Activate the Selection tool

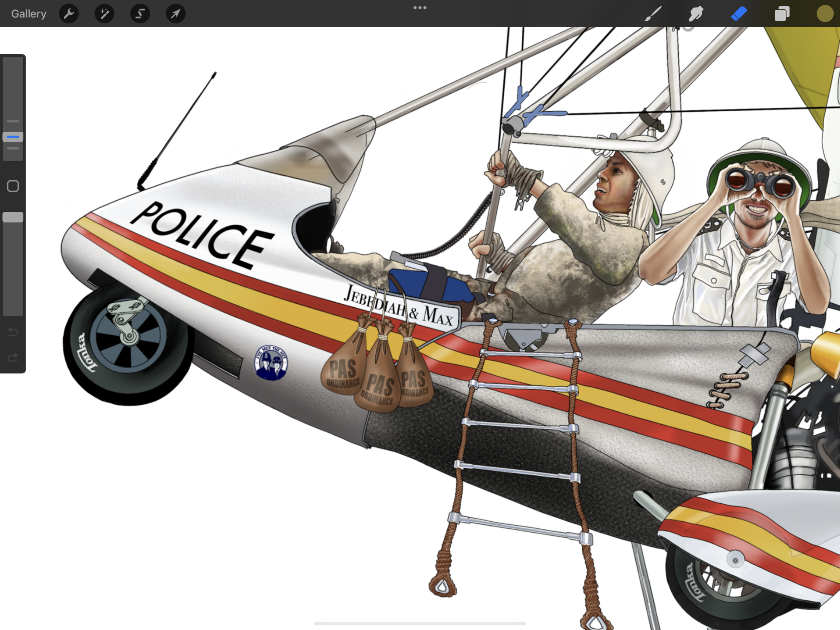click(x=140, y=14)
